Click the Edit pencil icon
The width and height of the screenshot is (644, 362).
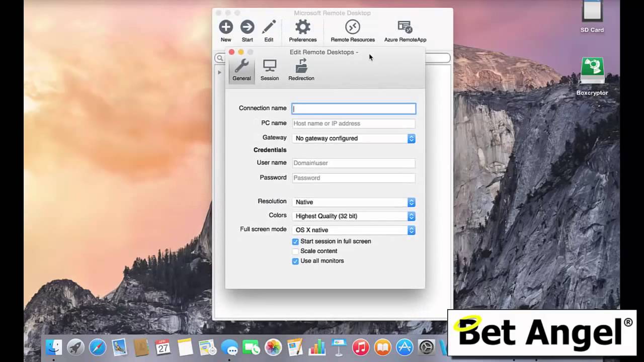pos(269,27)
